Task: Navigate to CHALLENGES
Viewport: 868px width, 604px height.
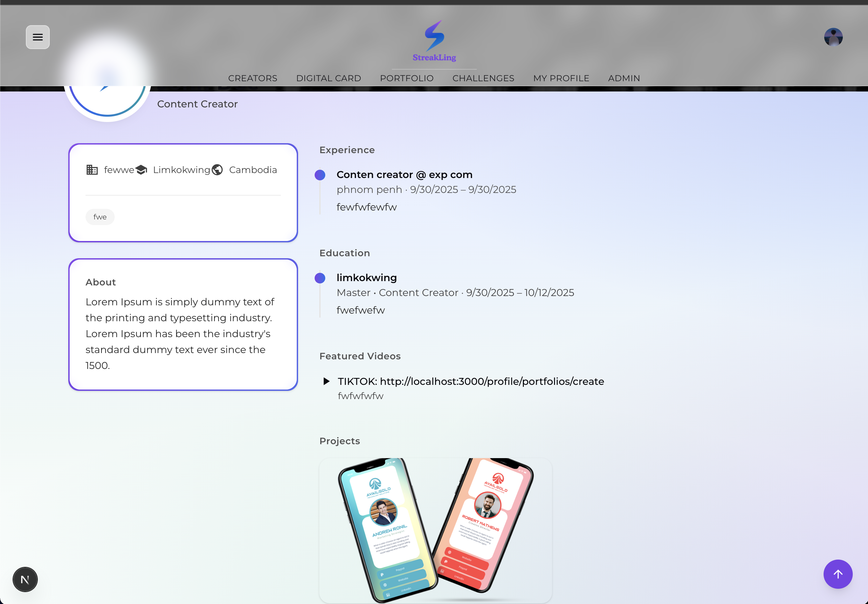Action: (x=483, y=78)
